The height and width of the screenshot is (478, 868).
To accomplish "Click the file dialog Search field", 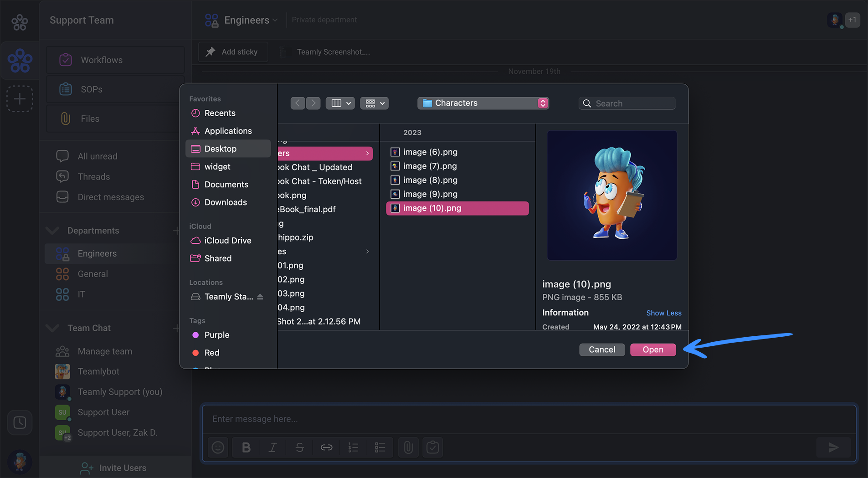I will pos(627,103).
